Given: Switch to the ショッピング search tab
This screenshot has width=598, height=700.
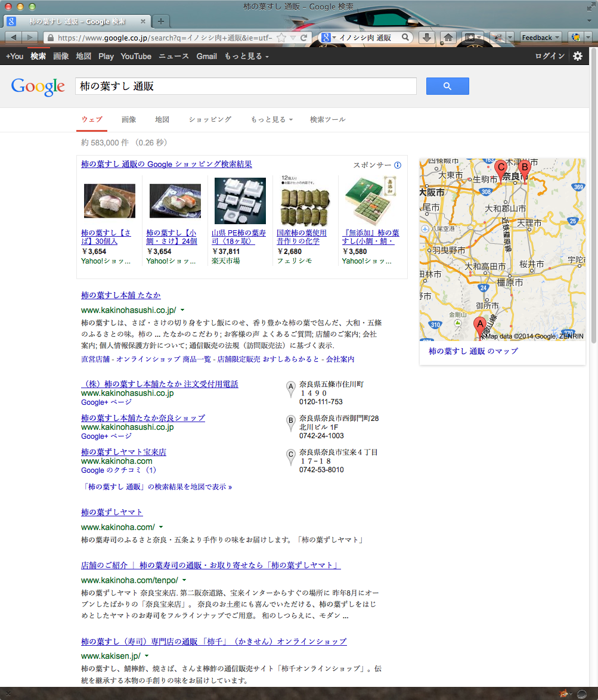Looking at the screenshot, I should pos(210,119).
